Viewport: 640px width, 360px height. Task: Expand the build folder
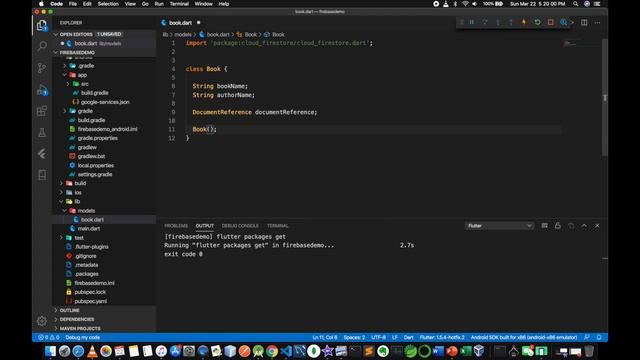(80, 183)
